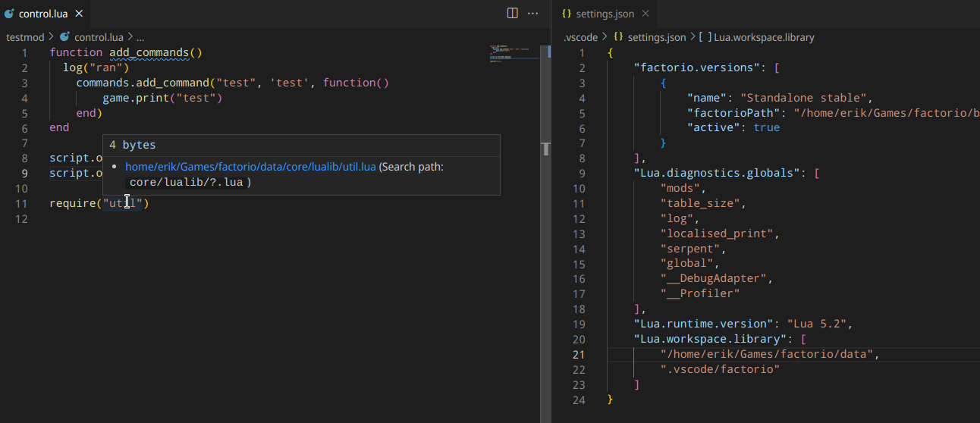Screen dimensions: 980x423
Task: Click game.print("test") on line 4
Action: click(162, 98)
